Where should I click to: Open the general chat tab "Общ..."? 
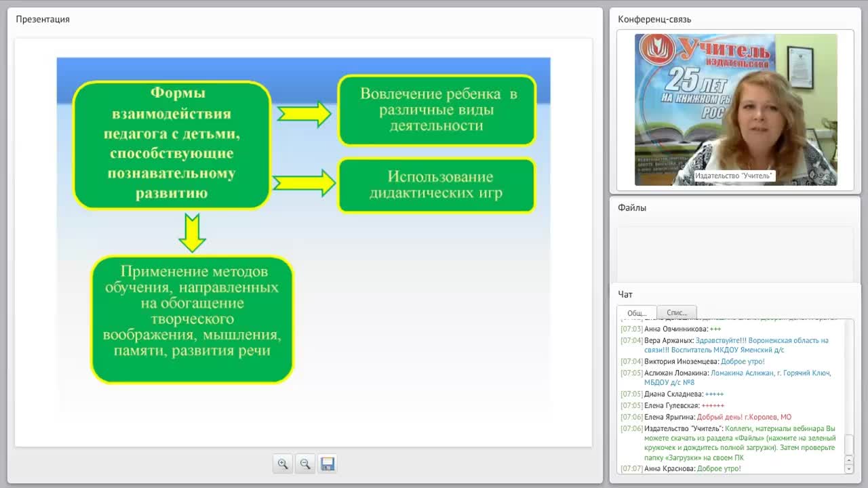click(637, 313)
